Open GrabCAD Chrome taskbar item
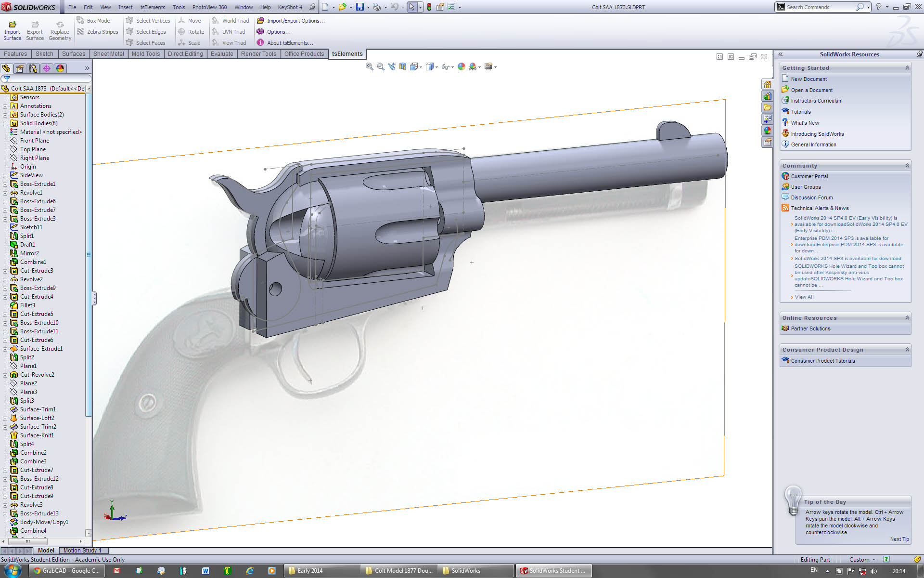Screen dimensions: 924x578 coord(66,571)
